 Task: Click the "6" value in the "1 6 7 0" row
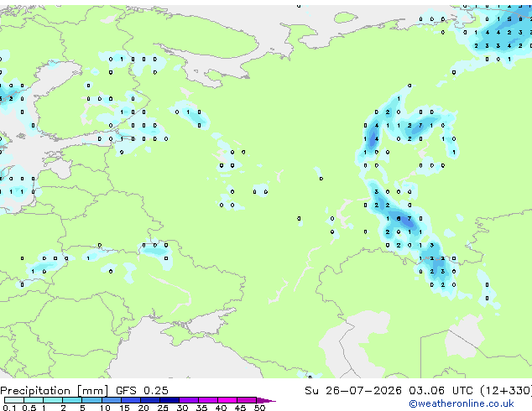point(399,218)
